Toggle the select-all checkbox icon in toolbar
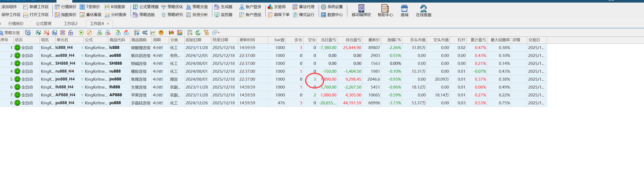Viewport: 644px width, 169px height. tap(28, 33)
